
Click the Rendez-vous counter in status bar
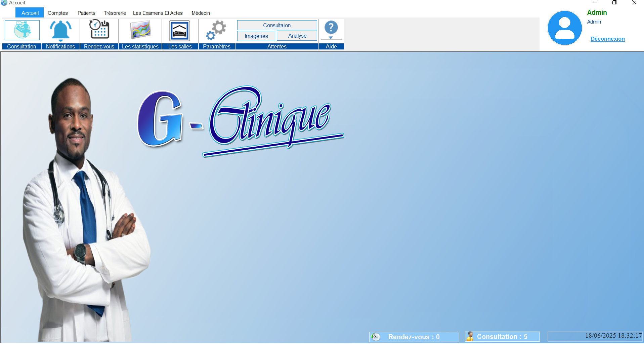[x=414, y=337]
